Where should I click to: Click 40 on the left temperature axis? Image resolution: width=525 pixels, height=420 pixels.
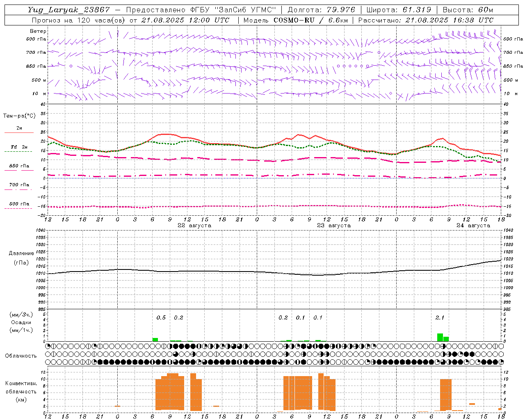[43, 104]
